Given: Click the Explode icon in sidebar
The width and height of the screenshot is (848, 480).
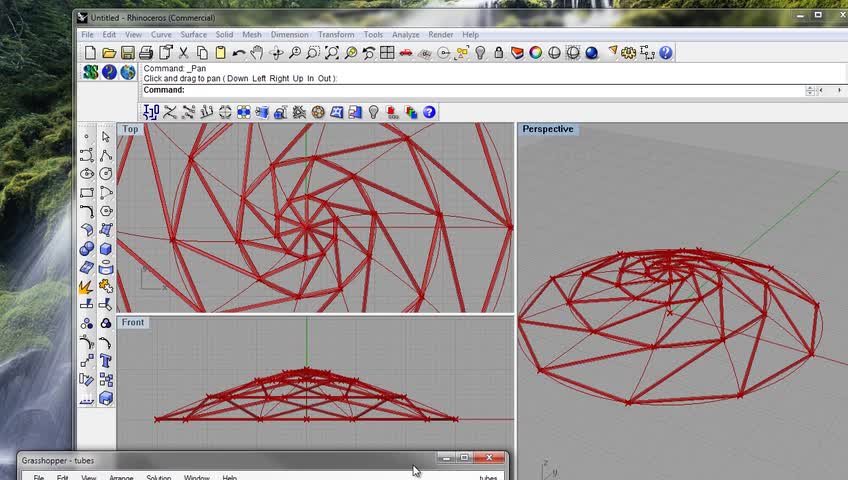Looking at the screenshot, I should 87,286.
